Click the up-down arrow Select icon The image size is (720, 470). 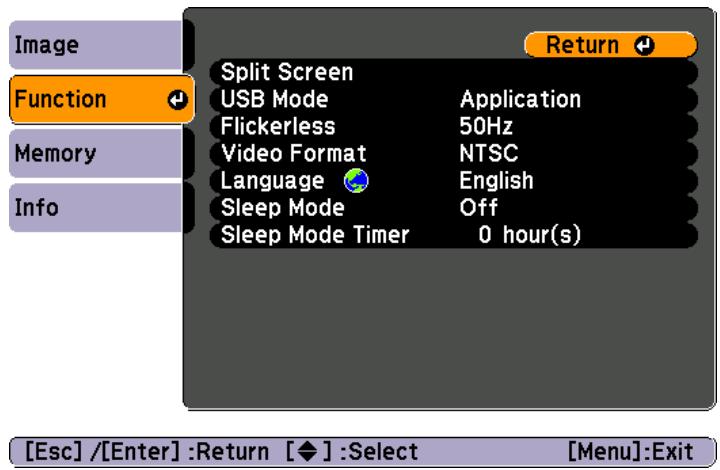pos(307,452)
